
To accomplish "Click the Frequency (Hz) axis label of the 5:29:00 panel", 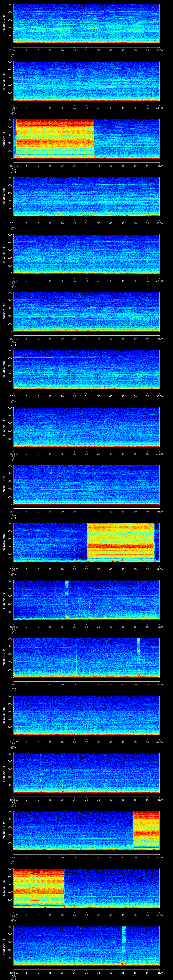I will [x=4, y=24].
